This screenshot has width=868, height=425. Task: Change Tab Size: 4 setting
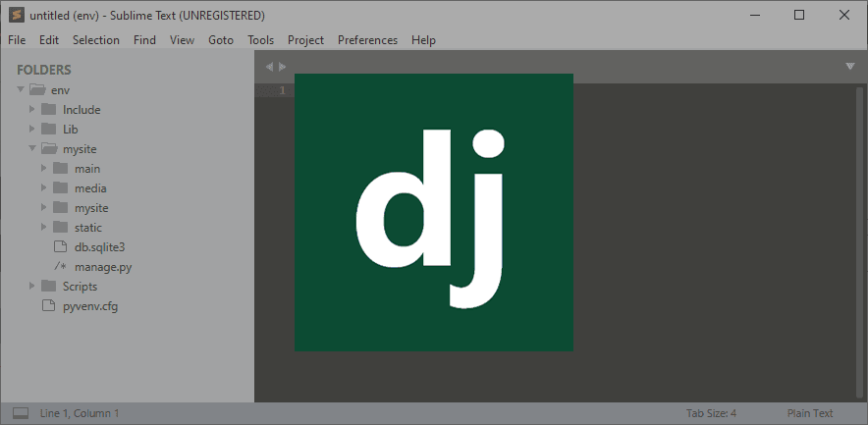tap(711, 413)
